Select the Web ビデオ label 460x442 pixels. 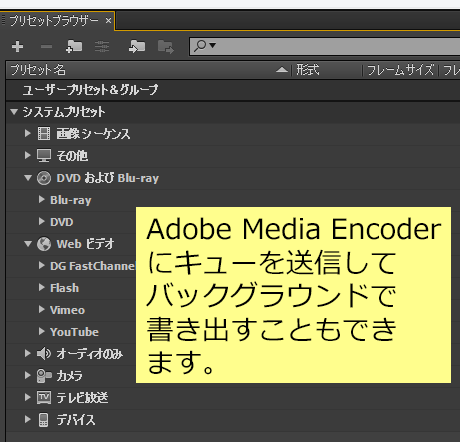(85, 244)
